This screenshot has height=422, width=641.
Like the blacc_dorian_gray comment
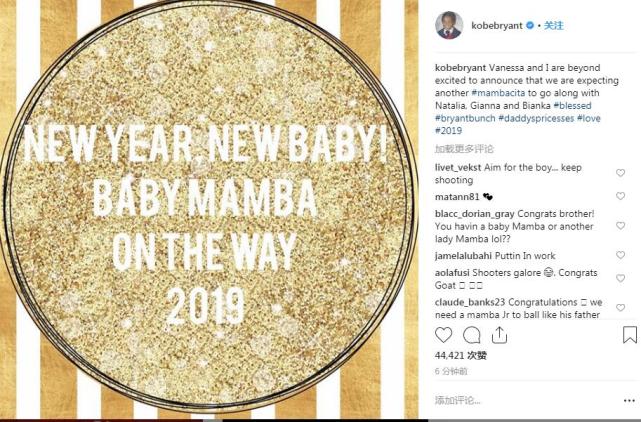click(621, 226)
